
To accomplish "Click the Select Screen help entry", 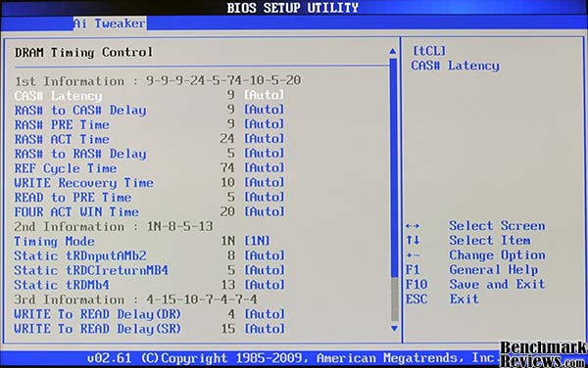I will click(497, 226).
